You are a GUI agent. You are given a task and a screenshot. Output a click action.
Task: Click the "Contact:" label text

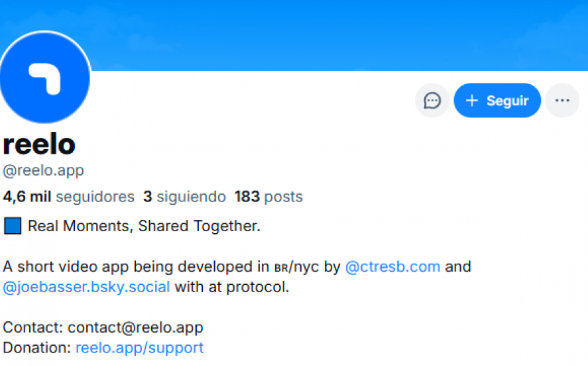(32, 327)
